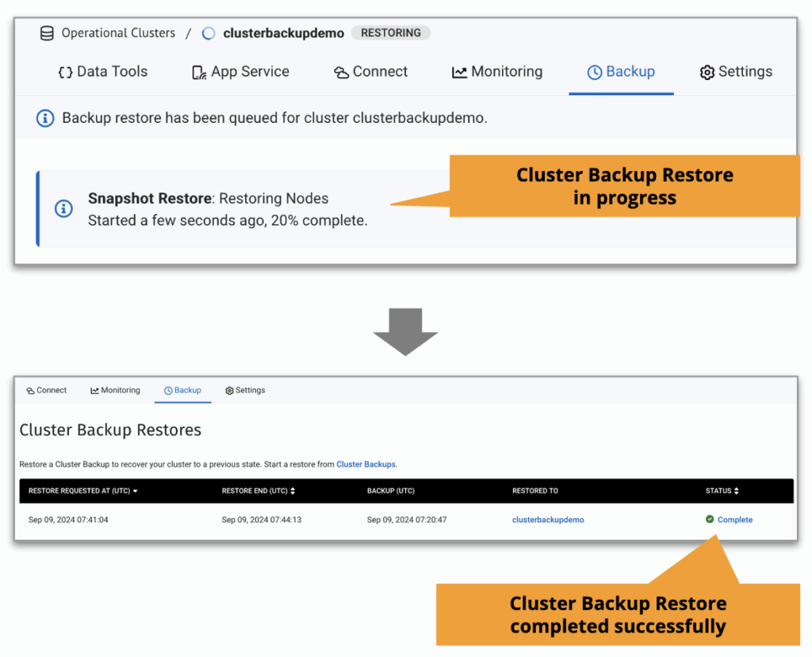This screenshot has width=812, height=657.
Task: Sort by Restore End column arrows
Action: point(293,491)
